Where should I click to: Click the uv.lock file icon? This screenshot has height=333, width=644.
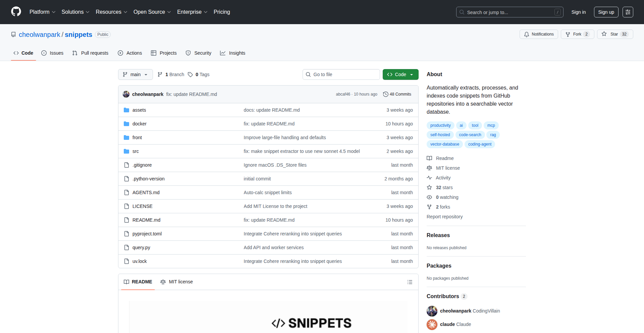pos(126,261)
